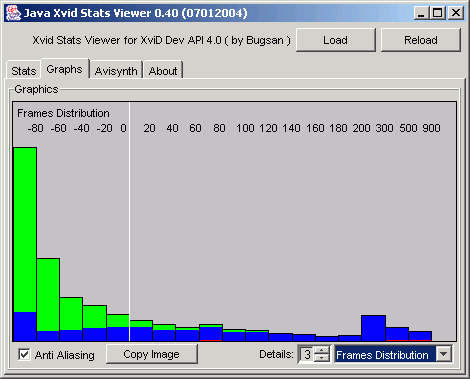Screen dimensions: 470x379
Task: Click the tallest green bar at -80
Action: pos(25,230)
